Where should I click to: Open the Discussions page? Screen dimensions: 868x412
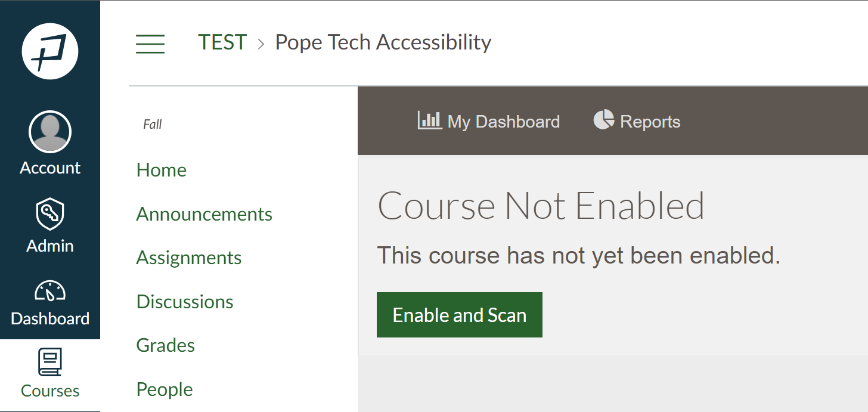pyautogui.click(x=185, y=301)
